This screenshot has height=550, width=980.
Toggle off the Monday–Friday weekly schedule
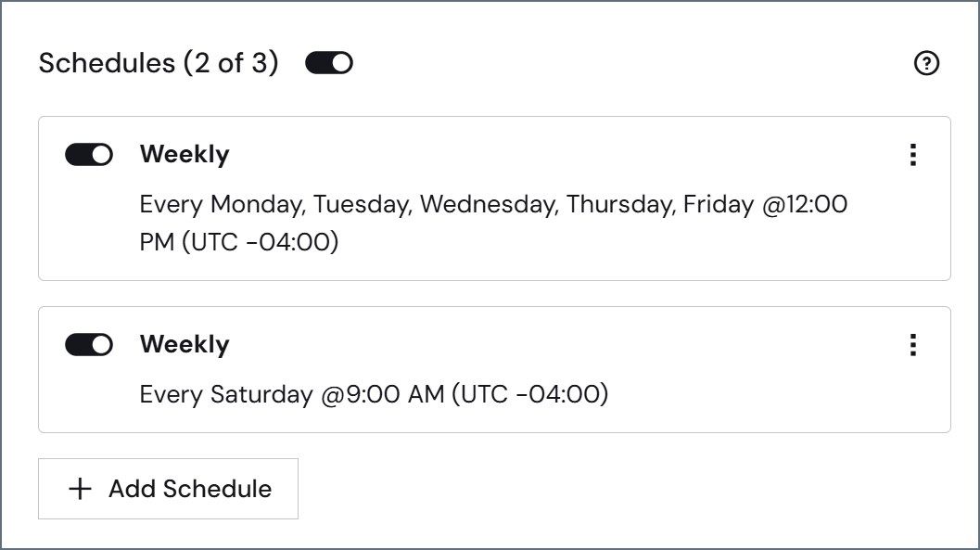point(89,154)
